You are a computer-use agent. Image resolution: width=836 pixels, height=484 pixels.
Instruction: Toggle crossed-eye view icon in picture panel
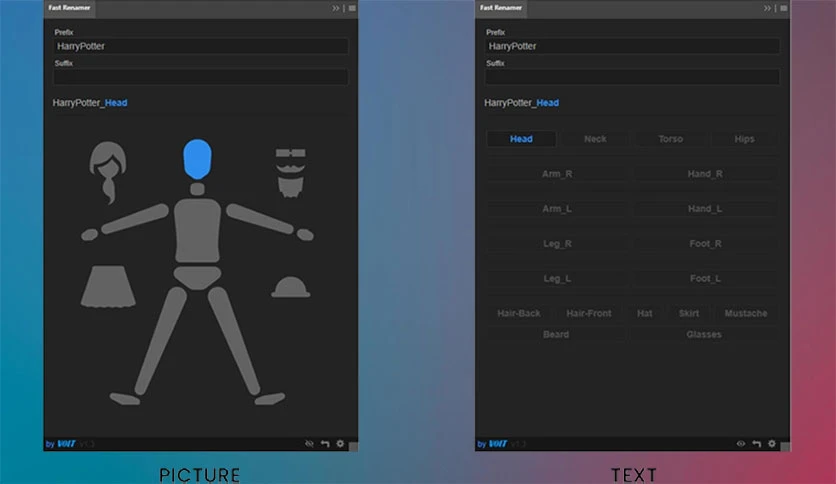tap(309, 443)
